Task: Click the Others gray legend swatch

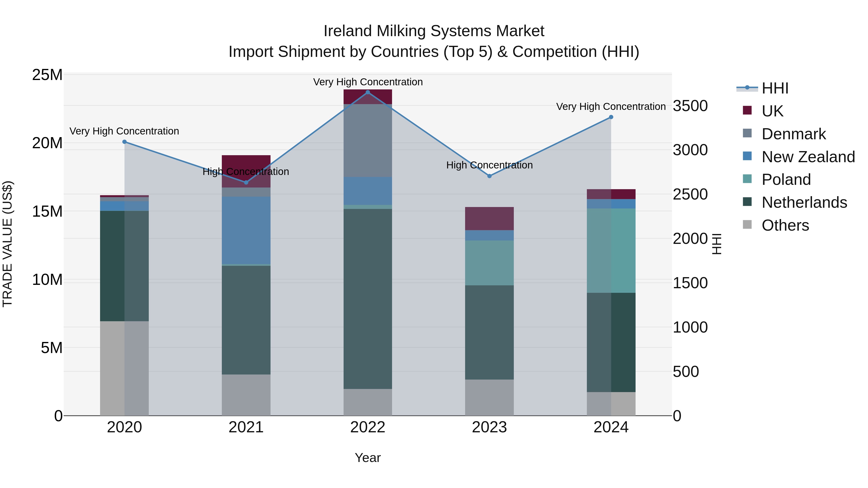Action: (x=747, y=224)
